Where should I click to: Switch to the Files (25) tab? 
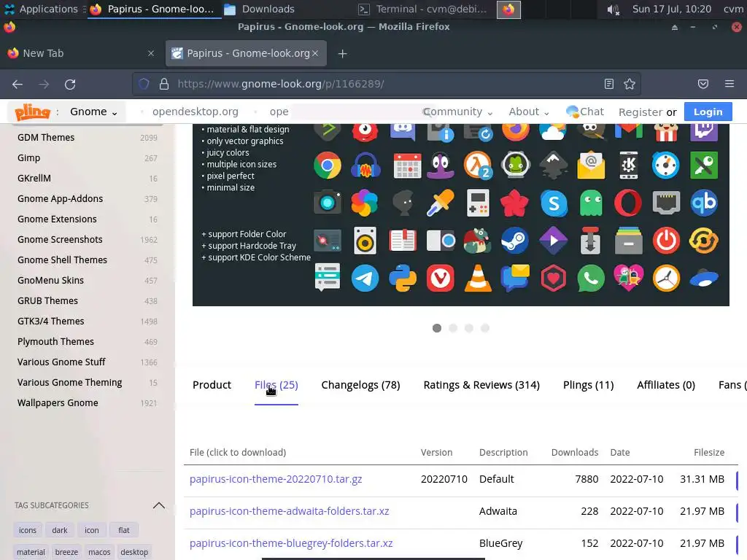[276, 385]
